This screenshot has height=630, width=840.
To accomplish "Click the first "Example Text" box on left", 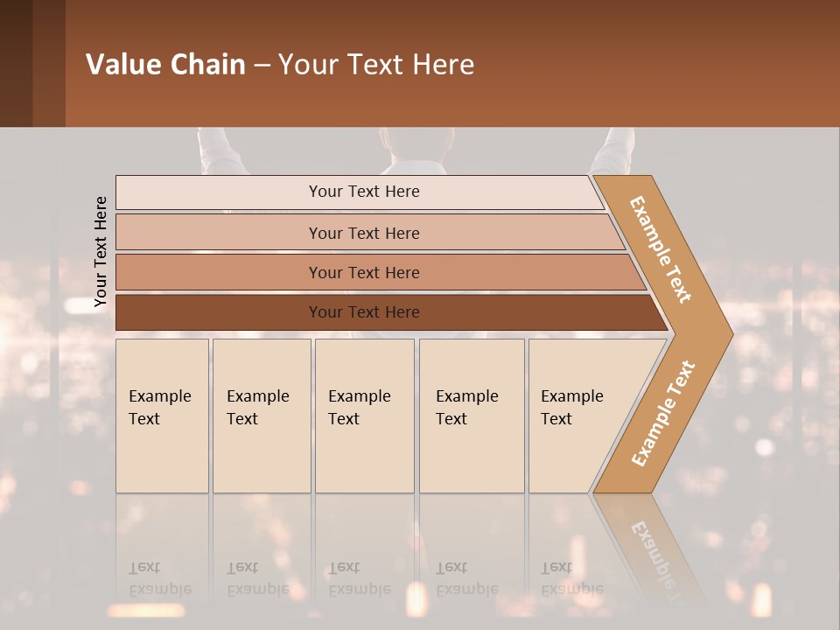I will click(x=162, y=416).
